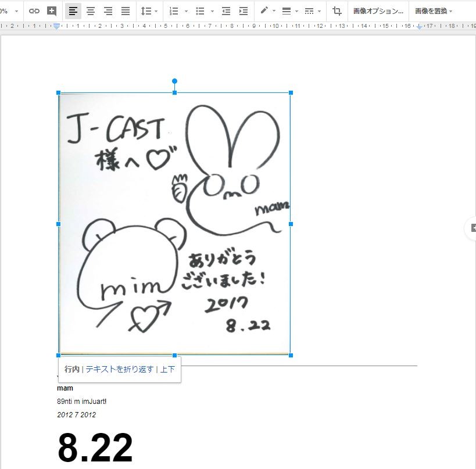Image resolution: width=476 pixels, height=469 pixels.
Task: Click the add comment icon
Action: (52, 11)
